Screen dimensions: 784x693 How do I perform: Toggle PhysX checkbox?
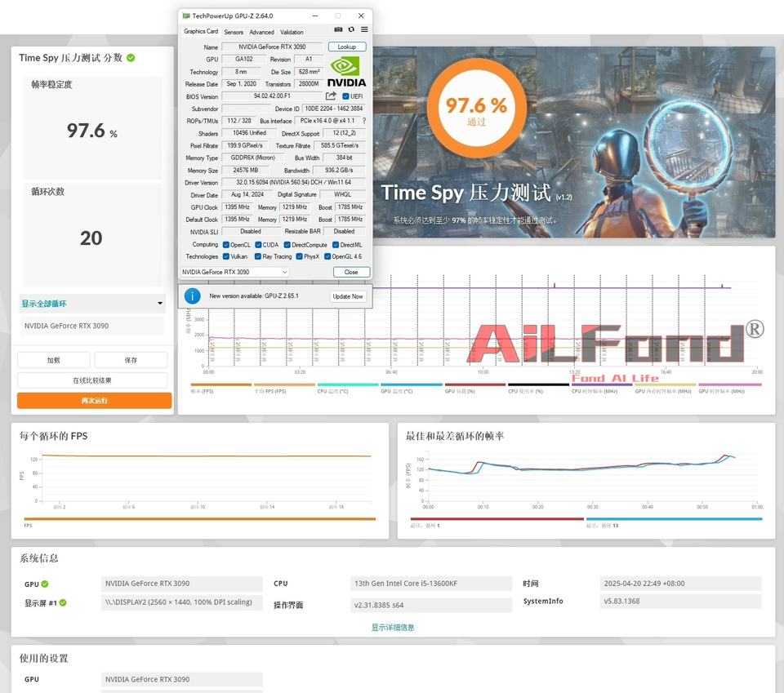click(x=299, y=256)
